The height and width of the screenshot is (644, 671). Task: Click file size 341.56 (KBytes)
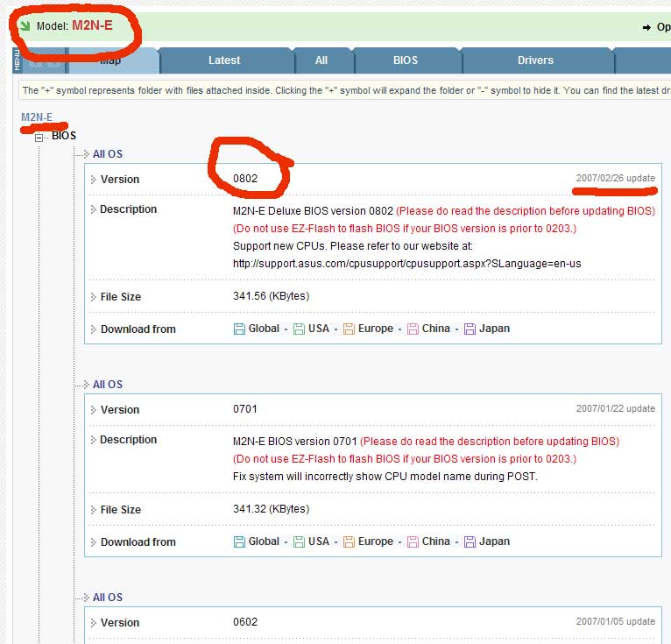(271, 296)
